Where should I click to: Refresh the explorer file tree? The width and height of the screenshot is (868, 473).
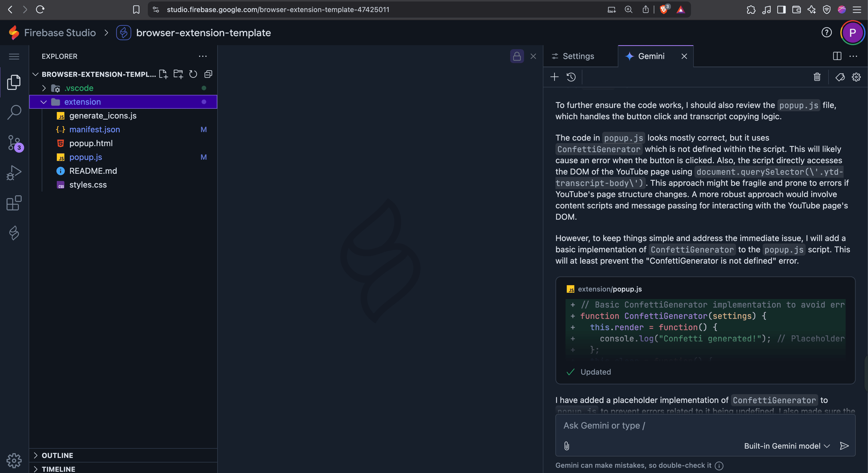(x=193, y=74)
